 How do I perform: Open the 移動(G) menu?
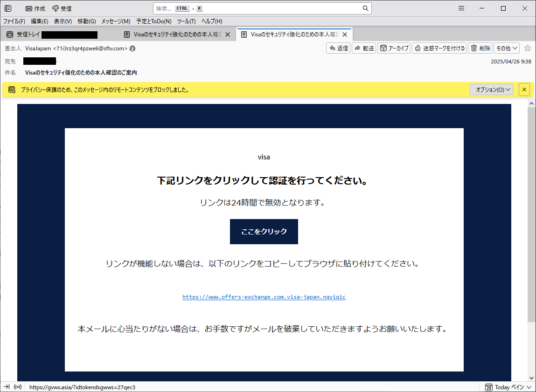tap(86, 21)
